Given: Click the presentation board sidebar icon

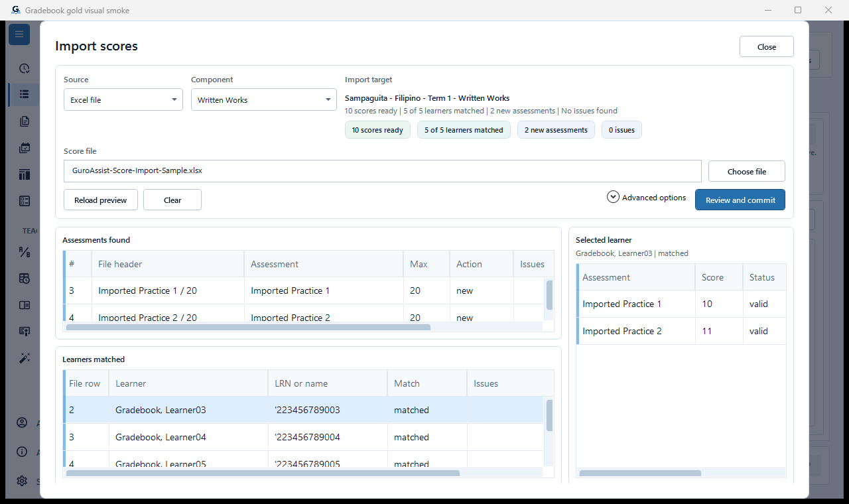Looking at the screenshot, I should pyautogui.click(x=25, y=331).
